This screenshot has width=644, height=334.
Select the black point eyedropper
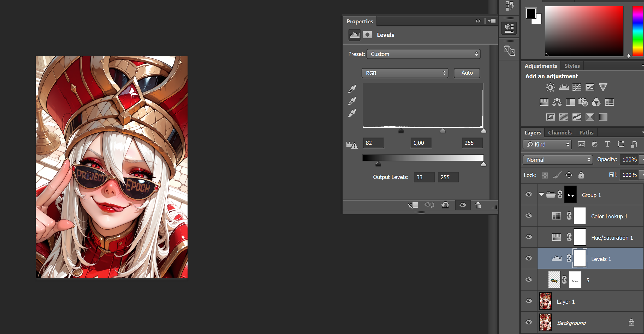click(352, 89)
